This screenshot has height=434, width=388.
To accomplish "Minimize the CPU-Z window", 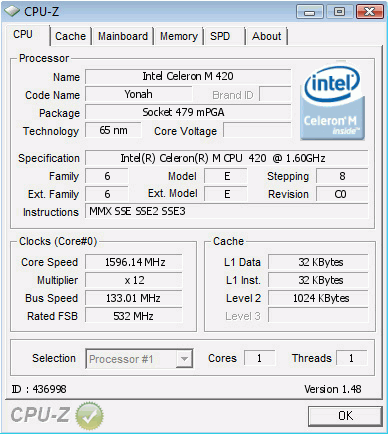I will click(x=310, y=12).
